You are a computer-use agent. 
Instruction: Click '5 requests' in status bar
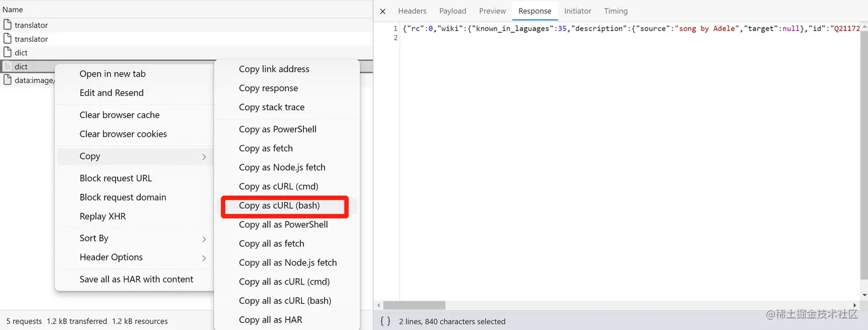[x=24, y=321]
